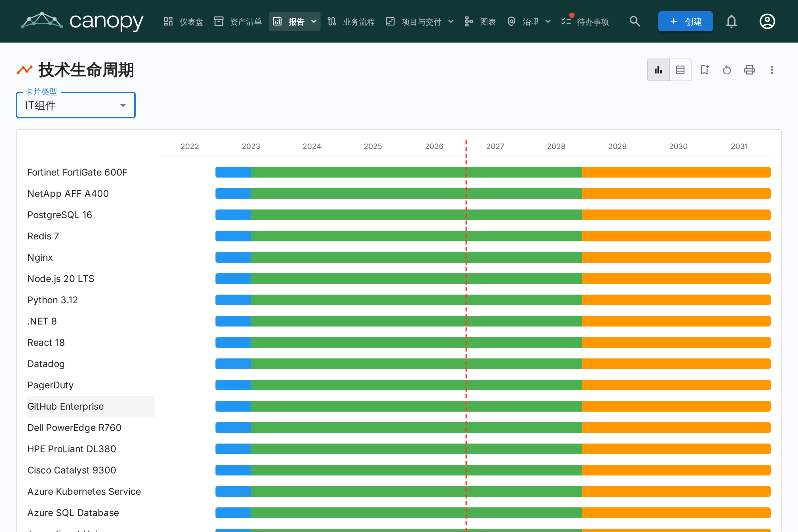Go to 仪表盘 in the navigation

pos(183,22)
